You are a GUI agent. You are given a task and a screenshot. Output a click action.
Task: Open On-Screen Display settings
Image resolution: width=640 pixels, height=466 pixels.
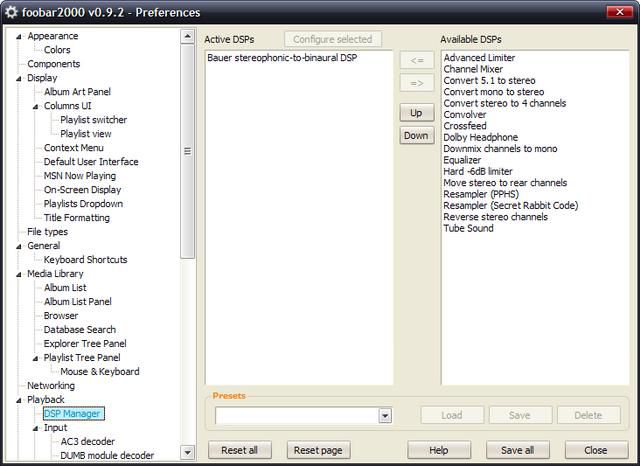(x=82, y=190)
